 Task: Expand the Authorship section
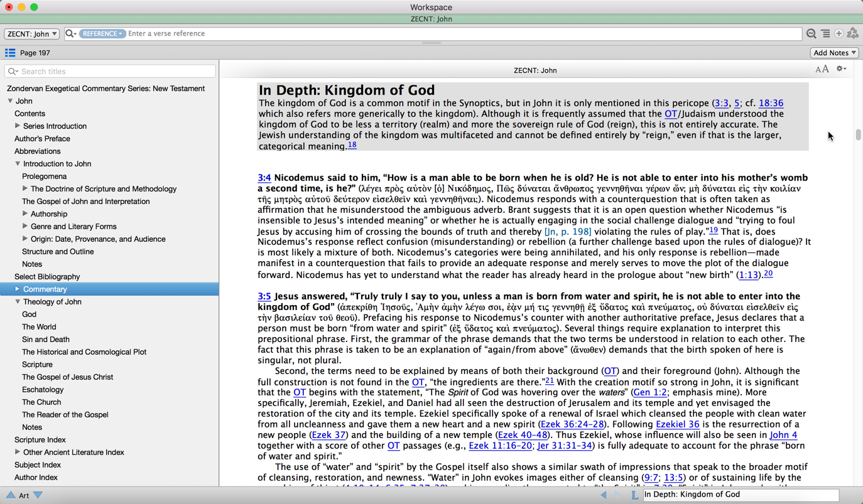tap(25, 214)
